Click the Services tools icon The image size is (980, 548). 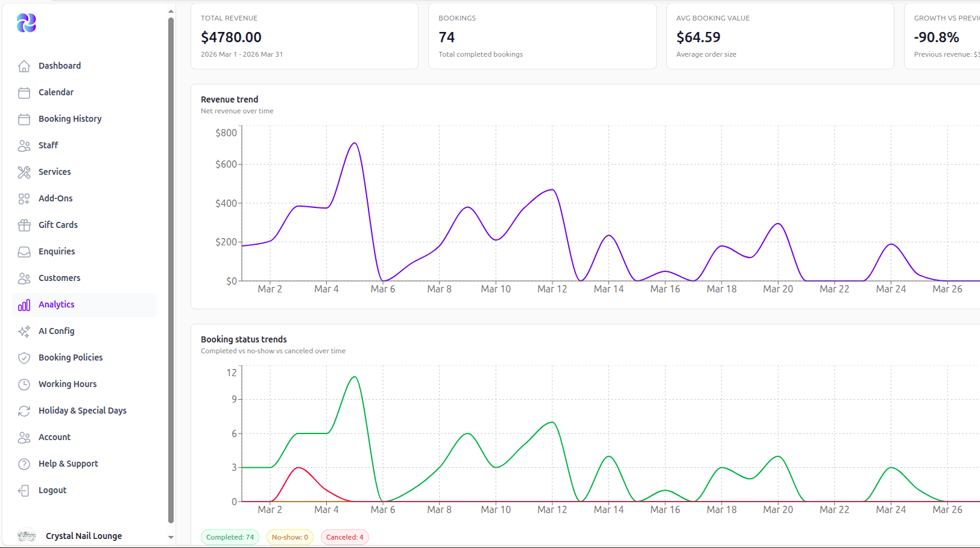coord(24,172)
